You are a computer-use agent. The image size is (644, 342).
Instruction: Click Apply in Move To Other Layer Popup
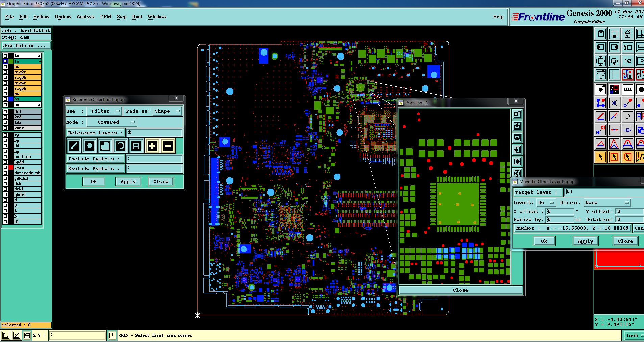(x=586, y=241)
